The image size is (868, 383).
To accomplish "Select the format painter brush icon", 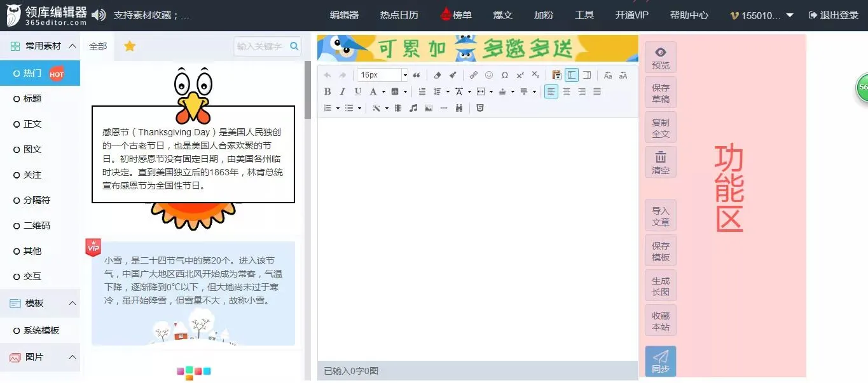I will 453,75.
